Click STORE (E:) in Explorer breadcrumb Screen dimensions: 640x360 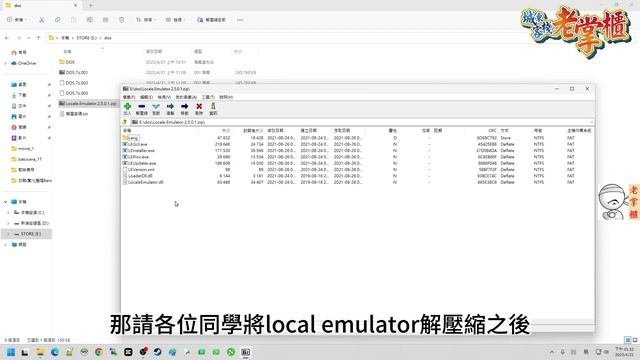pos(87,38)
